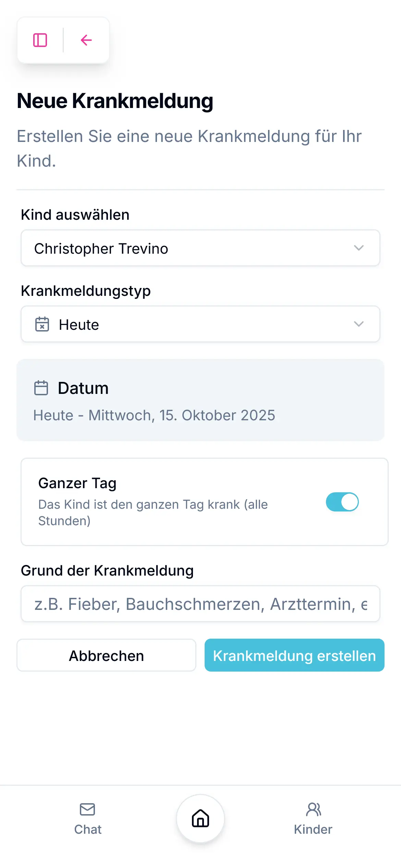Click calendar-x icon beside Heute
Image resolution: width=401 pixels, height=868 pixels.
tap(42, 324)
